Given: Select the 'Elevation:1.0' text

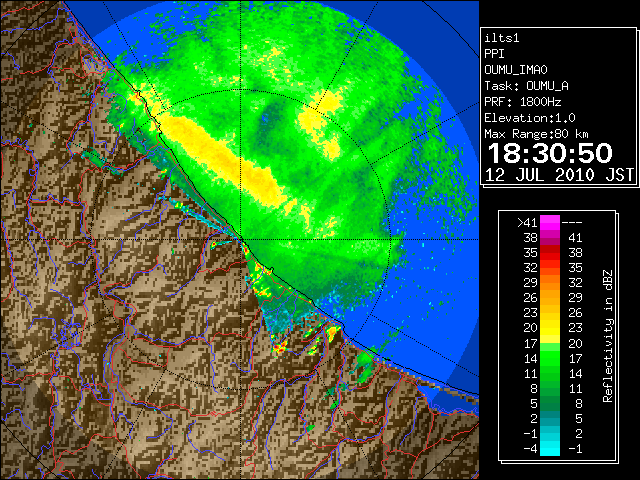Looking at the screenshot, I should pyautogui.click(x=529, y=118).
